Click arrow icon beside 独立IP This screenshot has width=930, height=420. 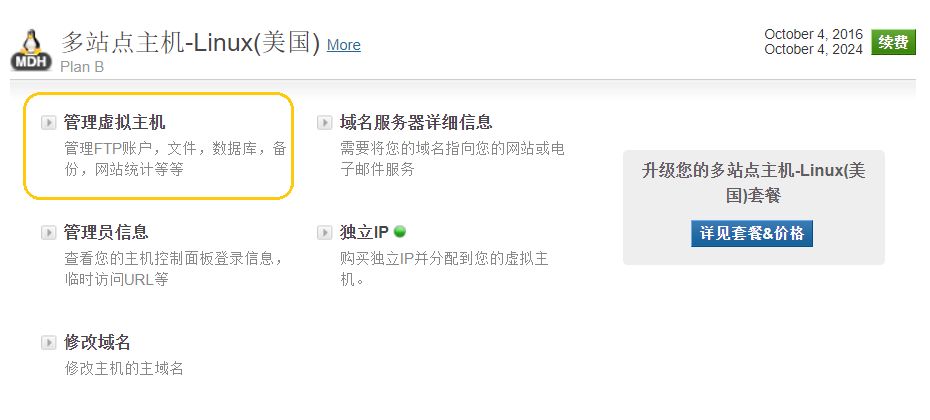click(x=324, y=233)
